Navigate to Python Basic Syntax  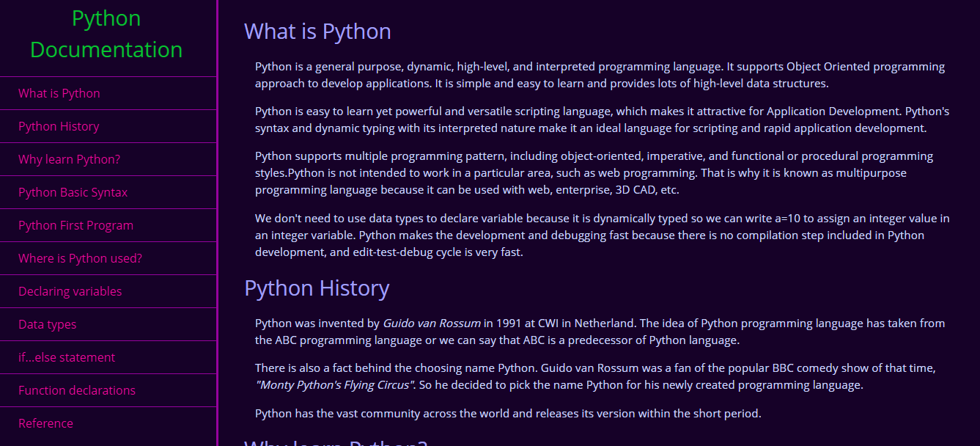tap(73, 192)
